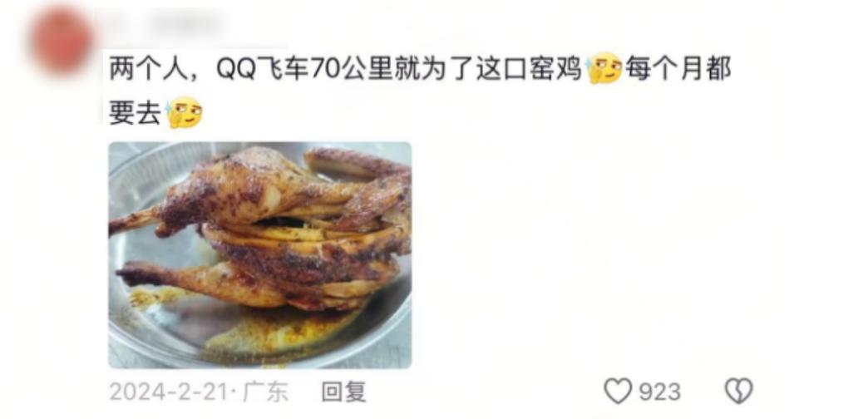Open the roast chicken photo thumbnail
This screenshot has width=868, height=419.
259,255
